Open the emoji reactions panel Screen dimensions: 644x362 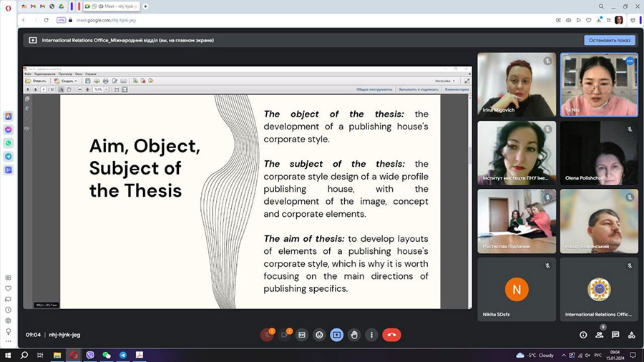319,335
